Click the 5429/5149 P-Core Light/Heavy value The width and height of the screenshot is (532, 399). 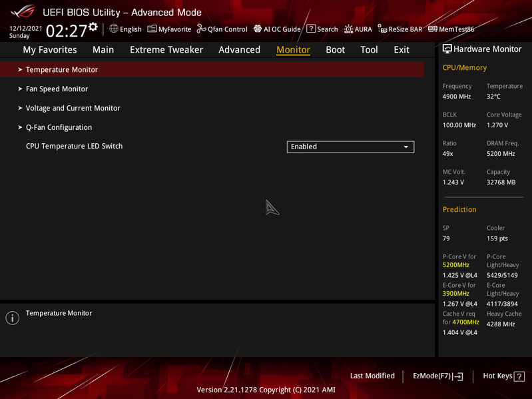[502, 275]
